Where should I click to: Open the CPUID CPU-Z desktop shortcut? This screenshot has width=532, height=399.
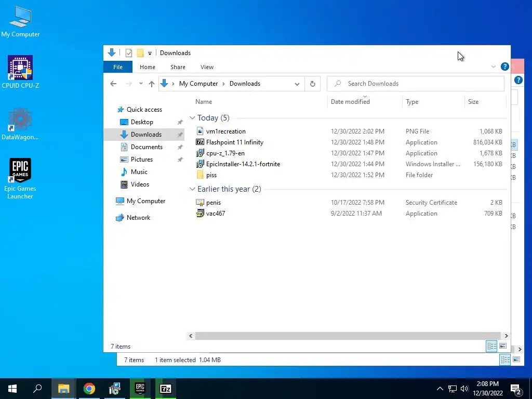pos(20,72)
